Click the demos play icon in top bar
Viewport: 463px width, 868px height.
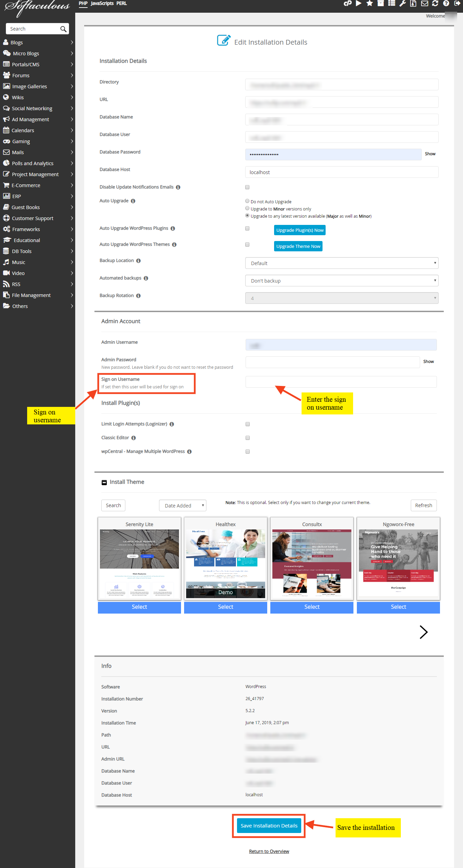tap(359, 3)
